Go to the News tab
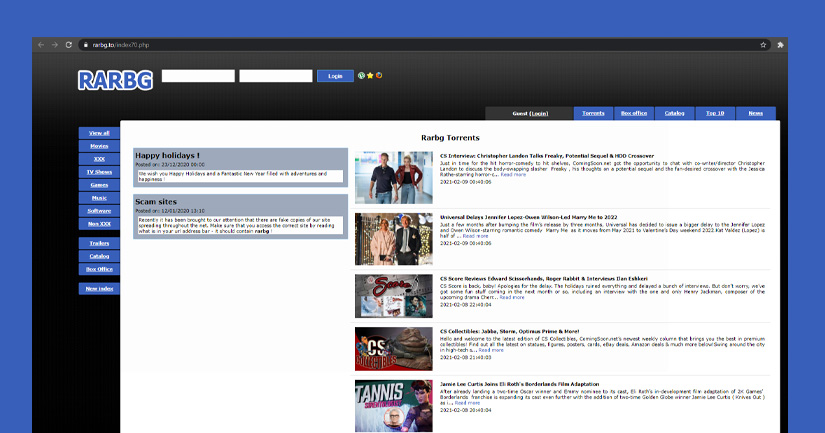825x433 pixels. click(756, 113)
